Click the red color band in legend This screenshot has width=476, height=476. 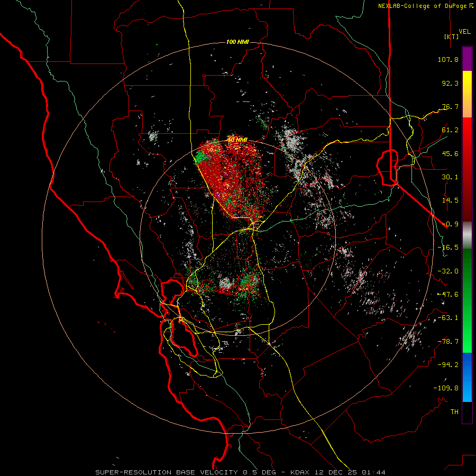pyautogui.click(x=467, y=169)
